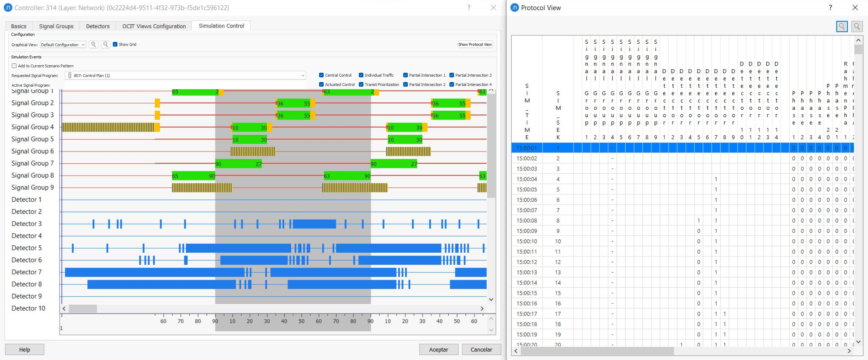Open the OCIT Views Configuration tab
Screen dimensions: 868x360
154,26
